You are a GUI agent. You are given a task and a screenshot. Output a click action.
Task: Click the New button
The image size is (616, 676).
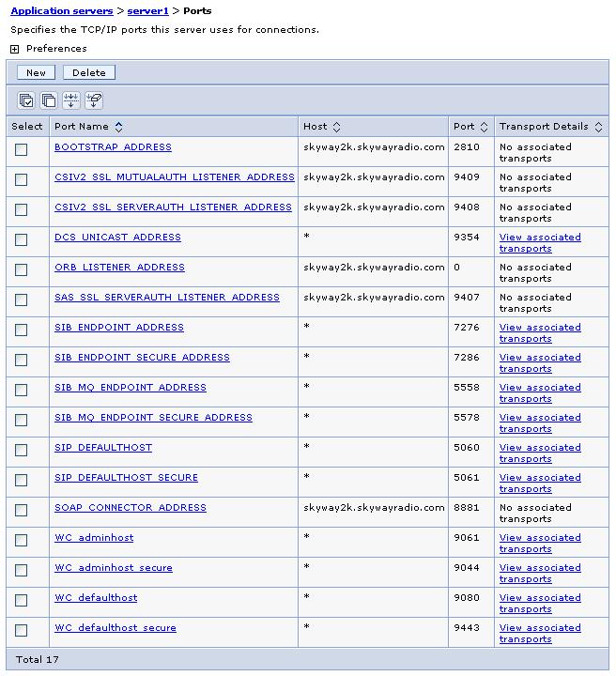37,72
